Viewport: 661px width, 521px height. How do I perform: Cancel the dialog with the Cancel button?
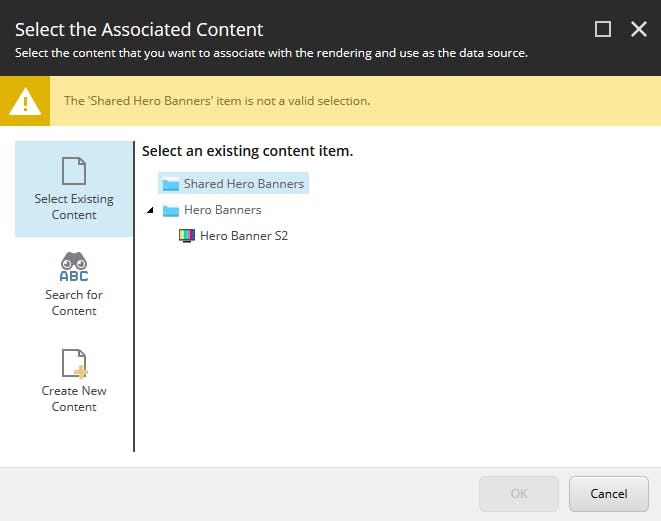point(609,494)
